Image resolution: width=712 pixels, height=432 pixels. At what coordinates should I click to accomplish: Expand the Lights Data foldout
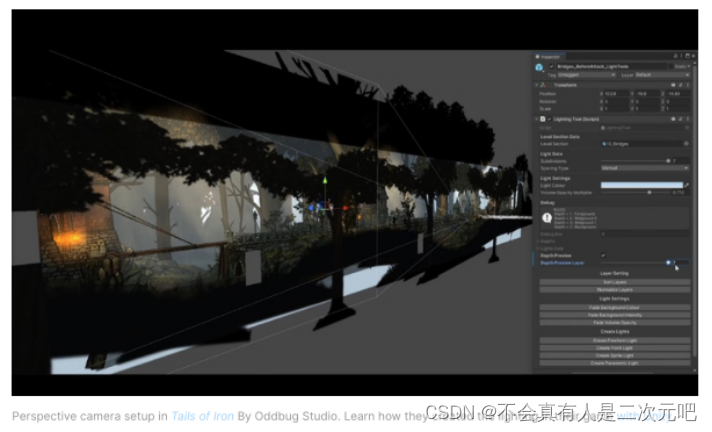(537, 248)
